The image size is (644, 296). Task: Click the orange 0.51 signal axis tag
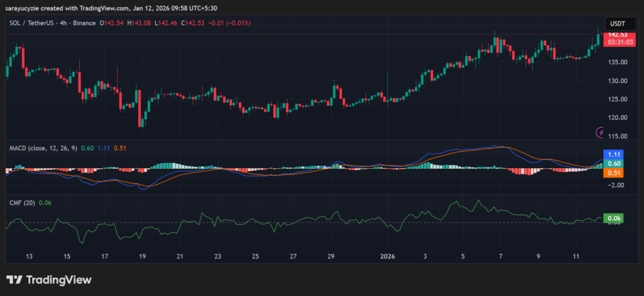coord(614,173)
